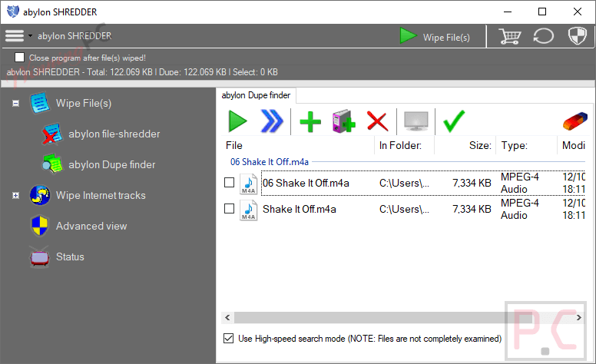This screenshot has width=596, height=364.
Task: Select Wipe Internet tracks in the sidebar
Action: click(101, 195)
